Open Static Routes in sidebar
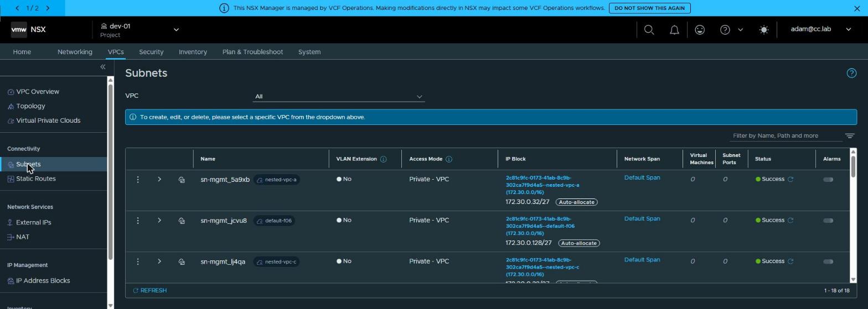 pos(36,179)
